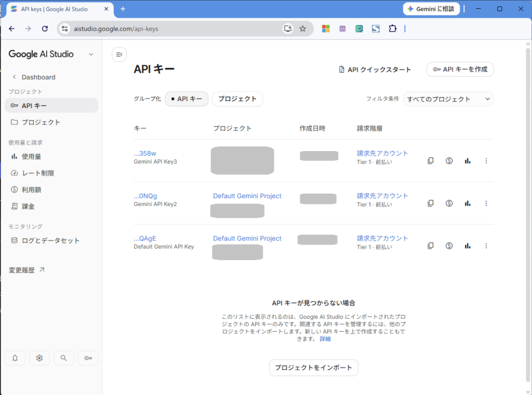Open Default Gemini Project for Key2

(x=247, y=196)
